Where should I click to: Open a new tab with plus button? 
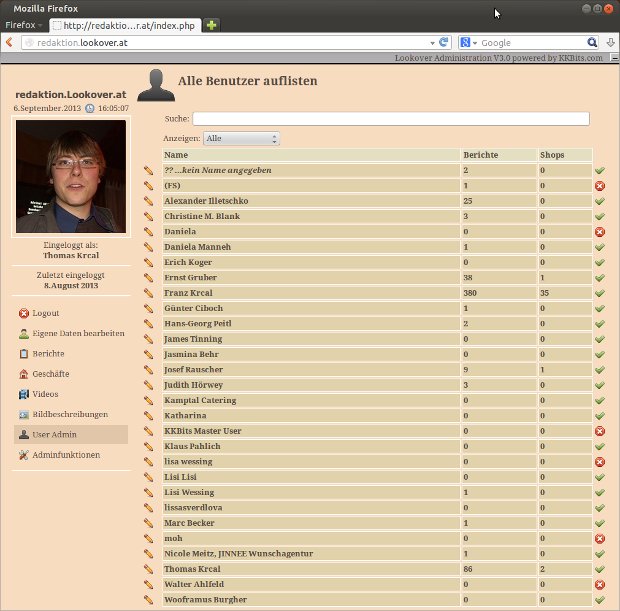tap(212, 25)
